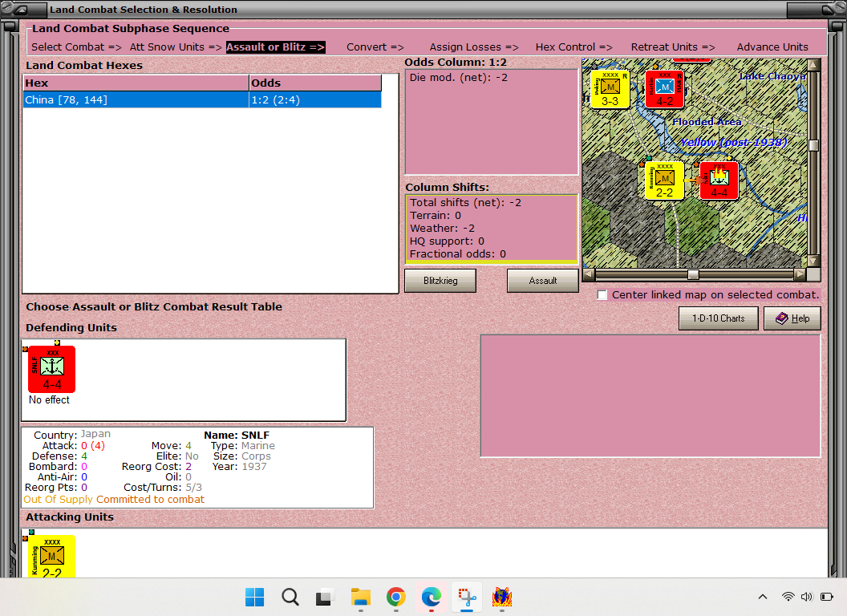The width and height of the screenshot is (847, 616).
Task: Click the Select Combat subphase step
Action: coord(76,47)
